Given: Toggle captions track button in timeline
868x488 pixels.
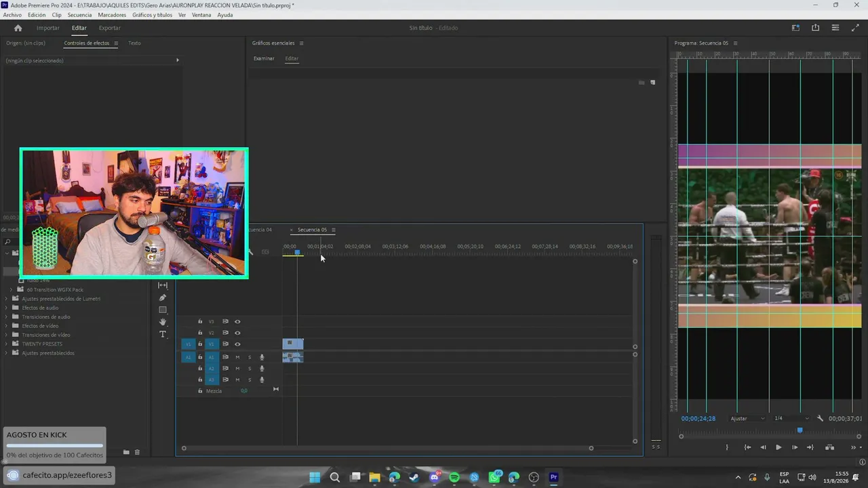Looking at the screenshot, I should click(265, 252).
